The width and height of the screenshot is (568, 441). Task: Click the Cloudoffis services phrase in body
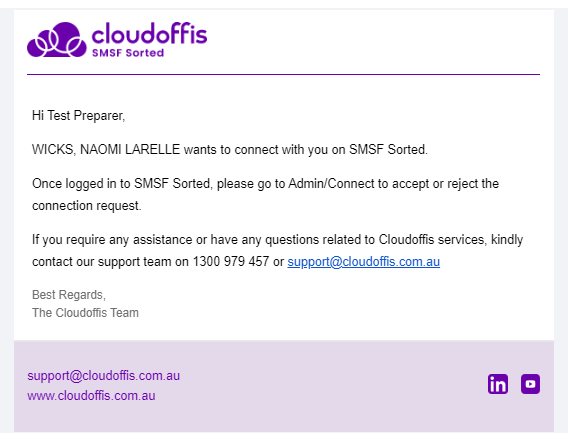click(431, 240)
